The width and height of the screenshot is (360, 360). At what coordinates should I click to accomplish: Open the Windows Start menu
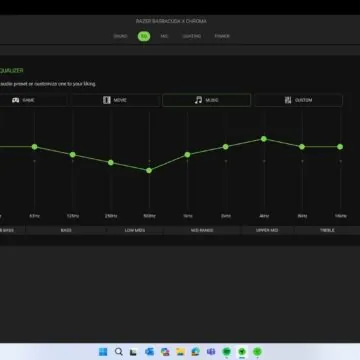(103, 352)
